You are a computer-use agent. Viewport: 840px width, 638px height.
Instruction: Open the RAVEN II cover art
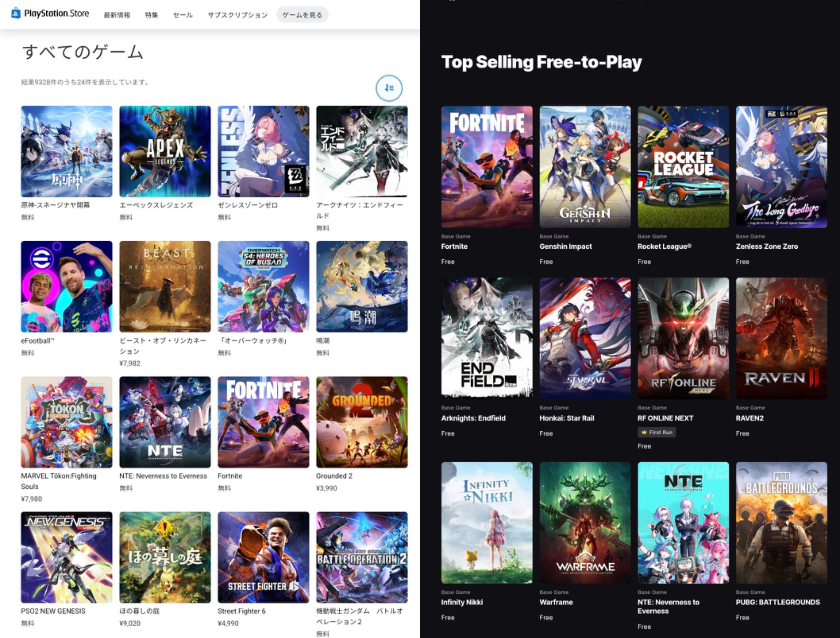pos(781,338)
